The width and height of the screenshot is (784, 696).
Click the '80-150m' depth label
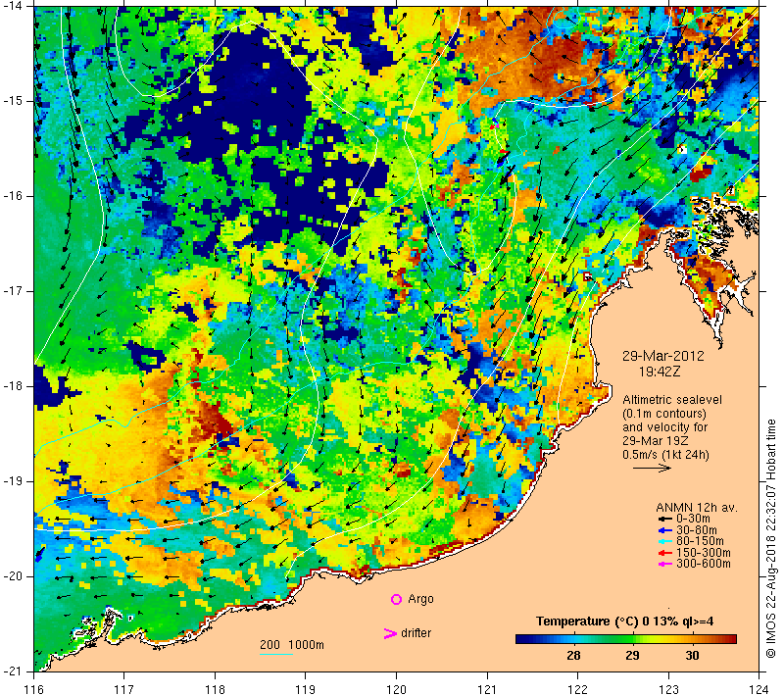coord(700,541)
